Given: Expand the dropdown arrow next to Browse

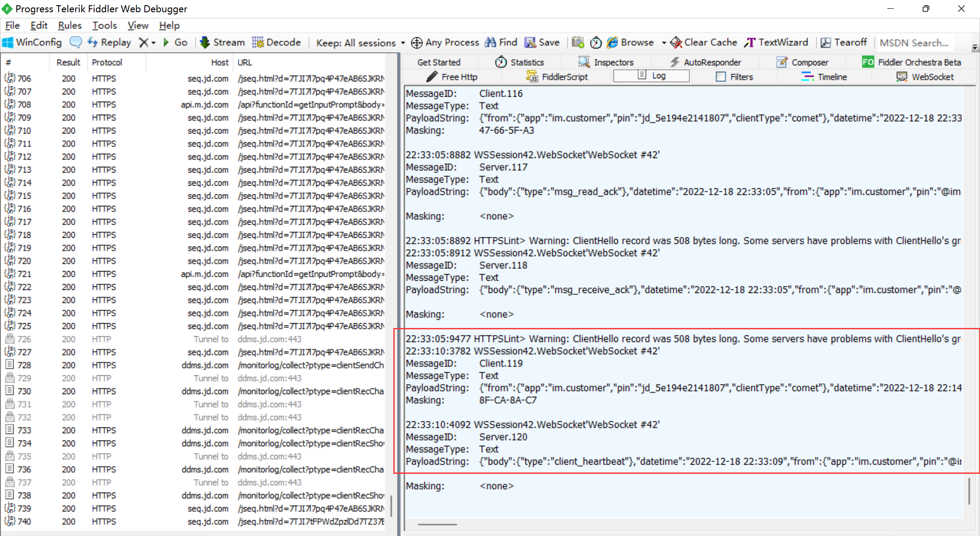Looking at the screenshot, I should point(664,42).
